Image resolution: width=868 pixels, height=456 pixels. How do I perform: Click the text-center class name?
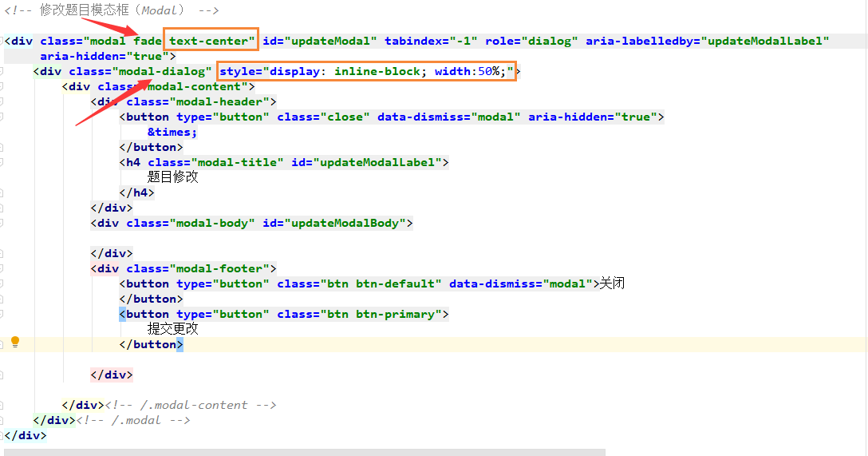(x=209, y=41)
